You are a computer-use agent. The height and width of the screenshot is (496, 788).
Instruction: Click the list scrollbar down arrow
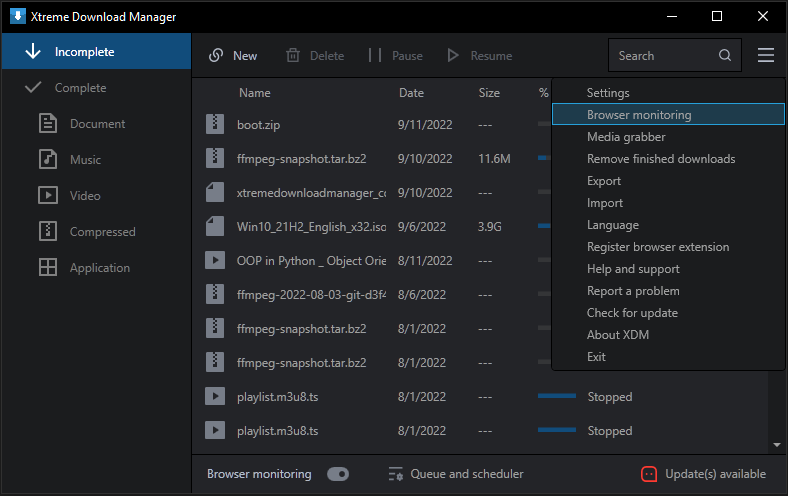[x=777, y=445]
